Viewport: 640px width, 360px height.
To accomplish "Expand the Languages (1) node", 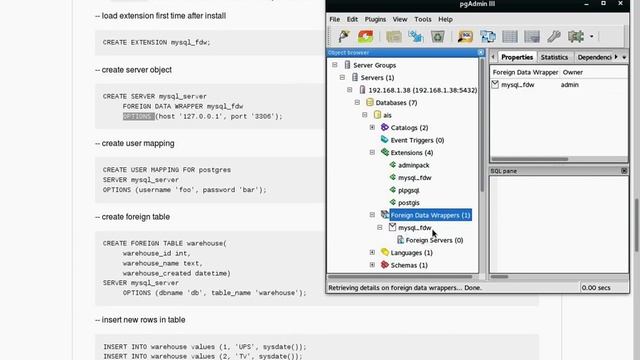I will pyautogui.click(x=372, y=252).
